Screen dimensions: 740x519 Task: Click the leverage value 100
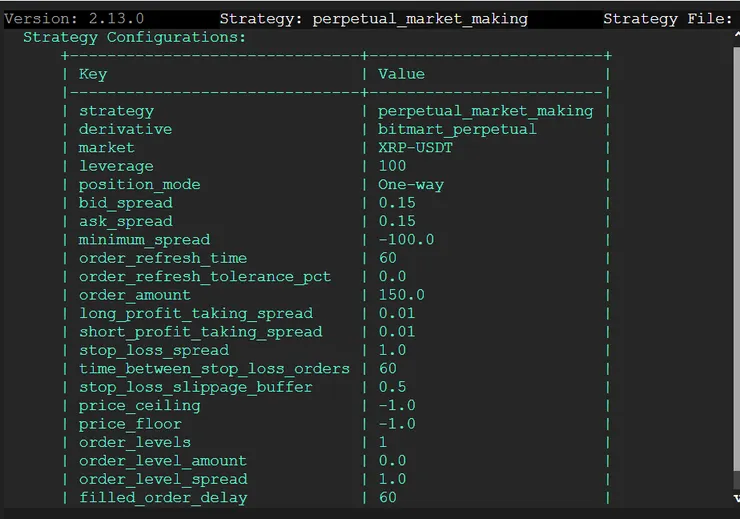(x=392, y=166)
